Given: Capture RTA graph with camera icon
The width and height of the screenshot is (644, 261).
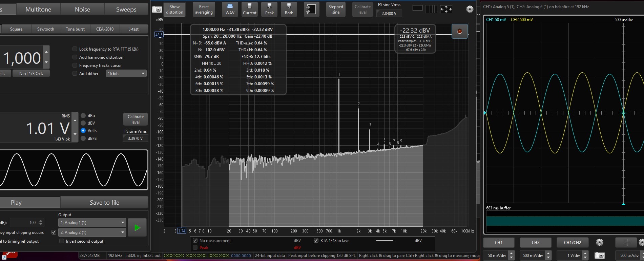Looking at the screenshot, I should [x=157, y=10].
